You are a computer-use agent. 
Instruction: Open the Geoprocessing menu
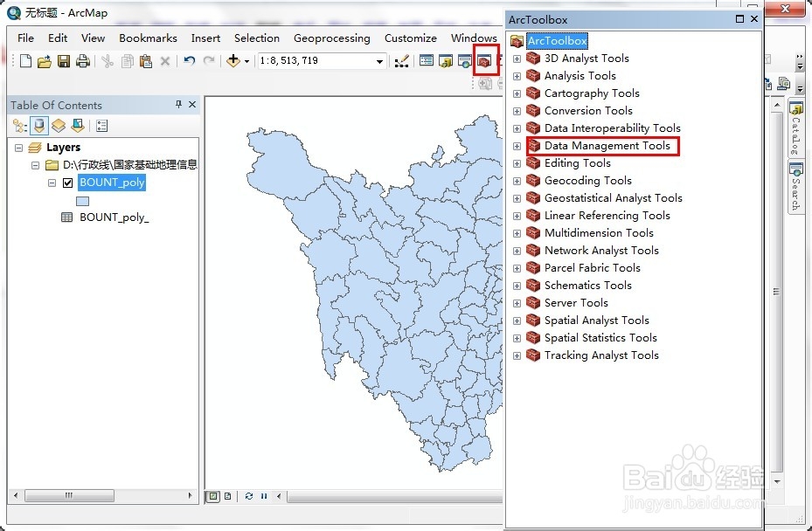pos(331,38)
